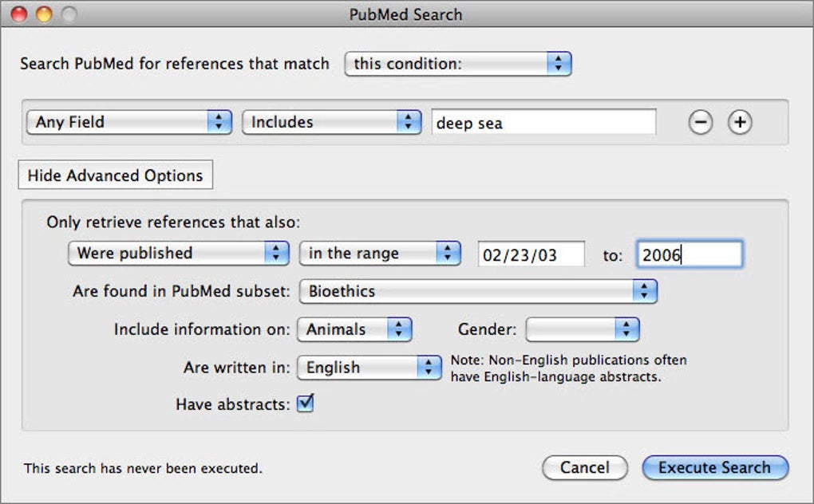Open the Includes operator dropdown
814x504 pixels.
pos(331,122)
